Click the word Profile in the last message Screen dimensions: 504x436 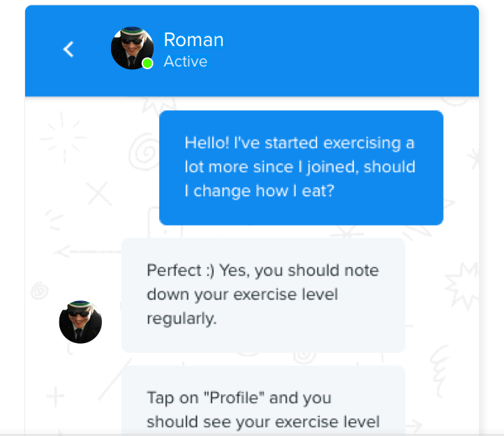click(x=234, y=398)
